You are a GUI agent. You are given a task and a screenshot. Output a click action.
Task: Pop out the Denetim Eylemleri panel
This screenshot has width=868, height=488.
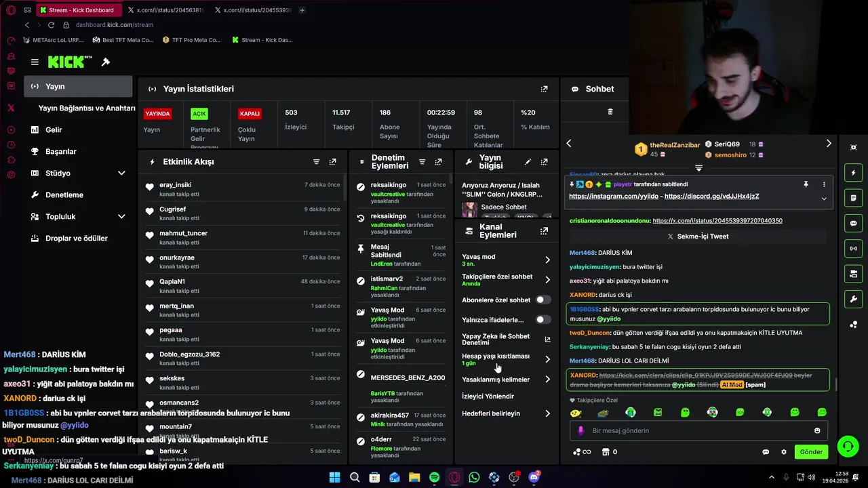point(438,162)
